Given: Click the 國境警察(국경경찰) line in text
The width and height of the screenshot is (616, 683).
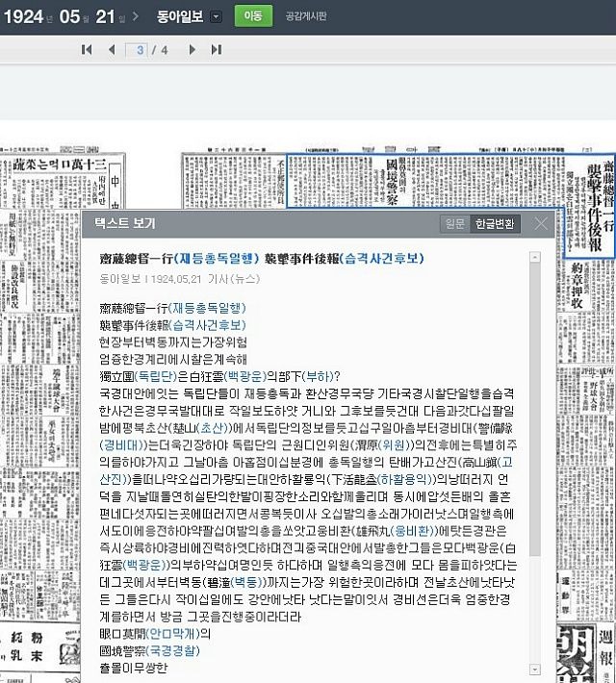Looking at the screenshot, I should click(149, 650).
